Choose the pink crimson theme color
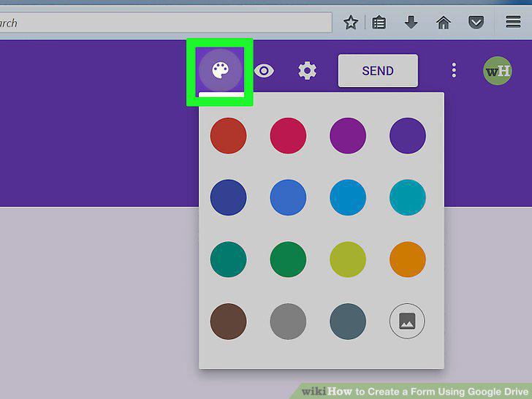Screen dimensions: 532x399 [288, 136]
